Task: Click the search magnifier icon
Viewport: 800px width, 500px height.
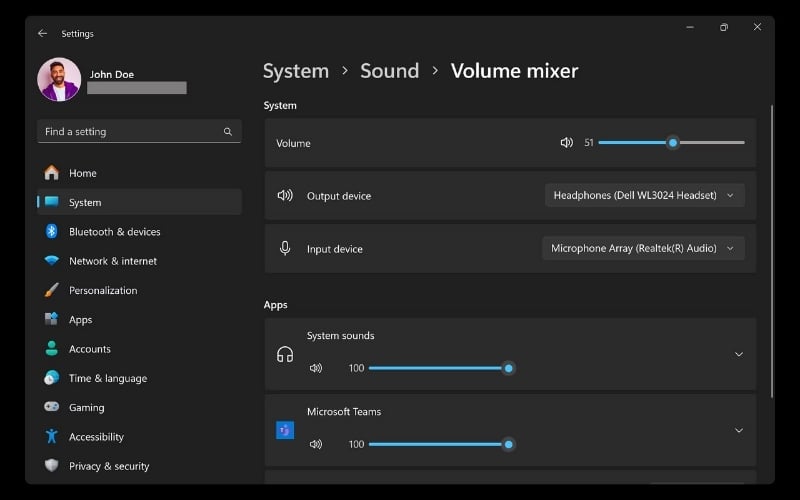Action: (228, 132)
